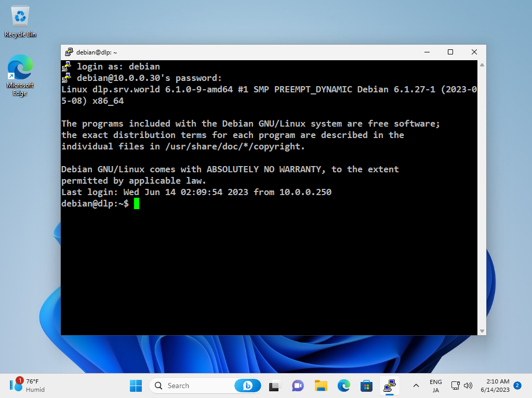532x398 pixels.
Task: Open volume control tray icon
Action: coord(468,386)
